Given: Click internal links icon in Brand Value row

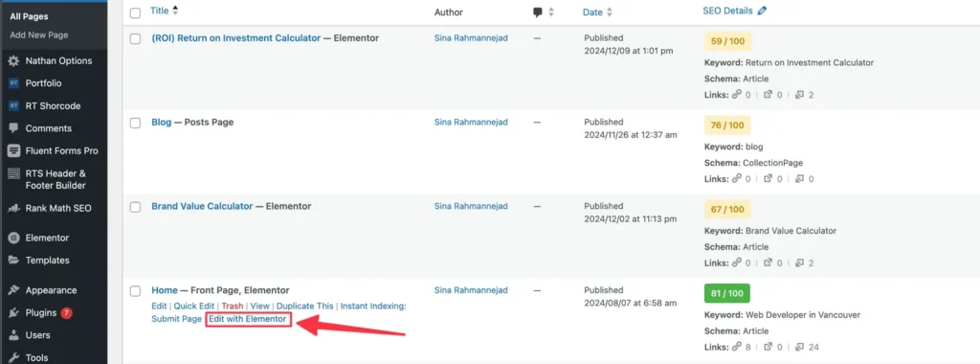Looking at the screenshot, I should (737, 262).
